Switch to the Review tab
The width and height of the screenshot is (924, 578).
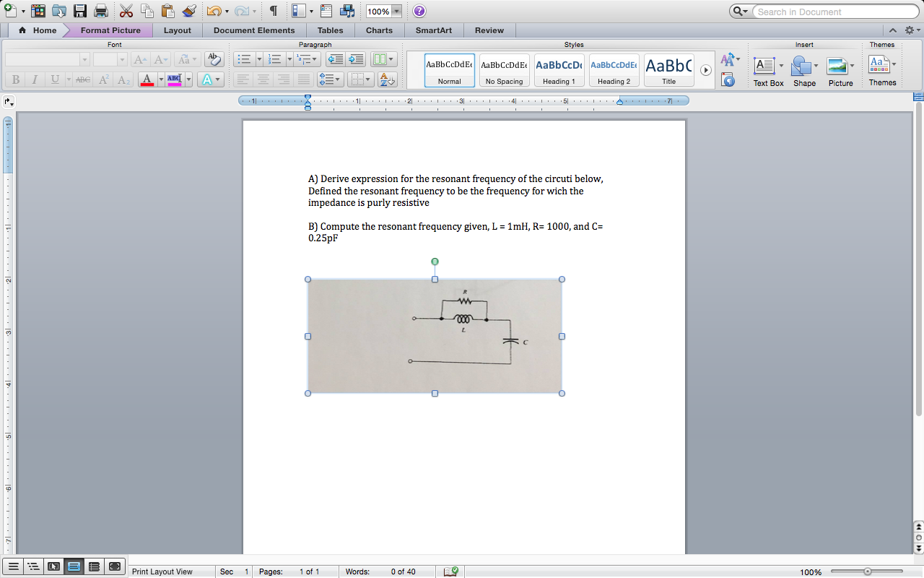(489, 30)
